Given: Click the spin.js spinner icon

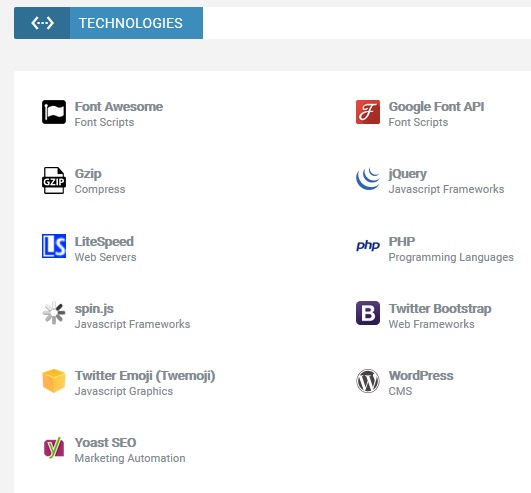Looking at the screenshot, I should point(54,313).
